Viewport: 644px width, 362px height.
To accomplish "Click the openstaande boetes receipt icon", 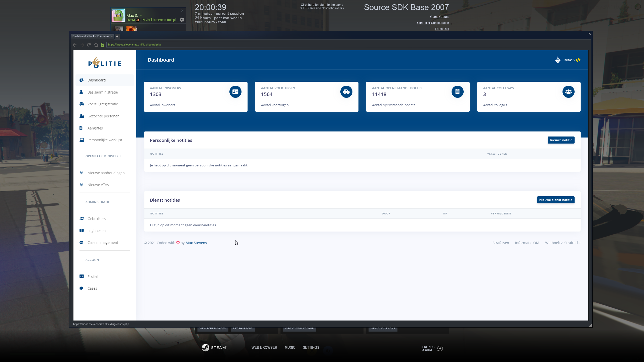I will pyautogui.click(x=457, y=92).
